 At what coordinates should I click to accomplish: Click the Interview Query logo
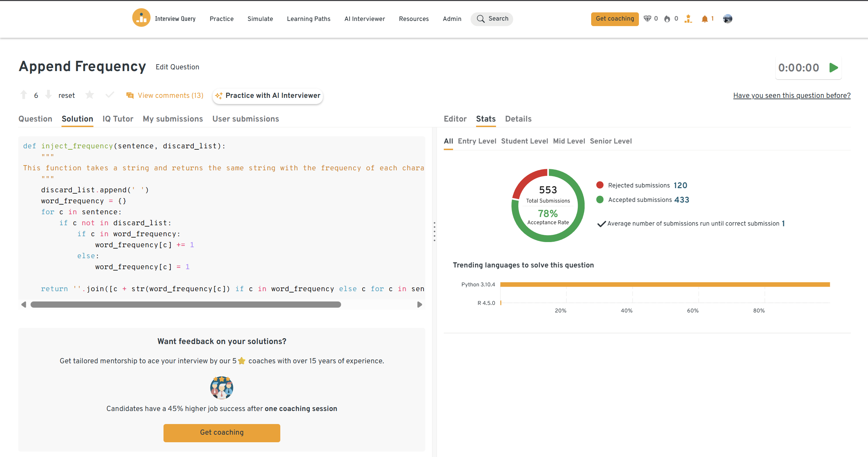[x=141, y=18]
